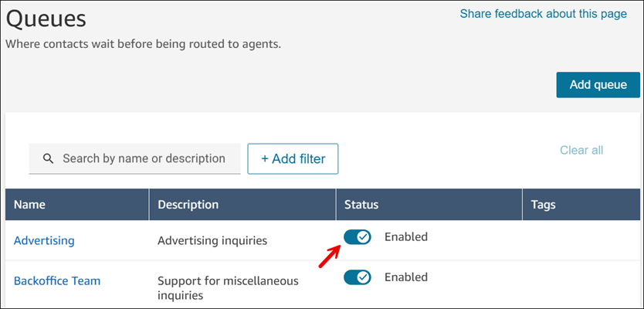Click the Clear all link
The image size is (644, 309).
(x=581, y=150)
